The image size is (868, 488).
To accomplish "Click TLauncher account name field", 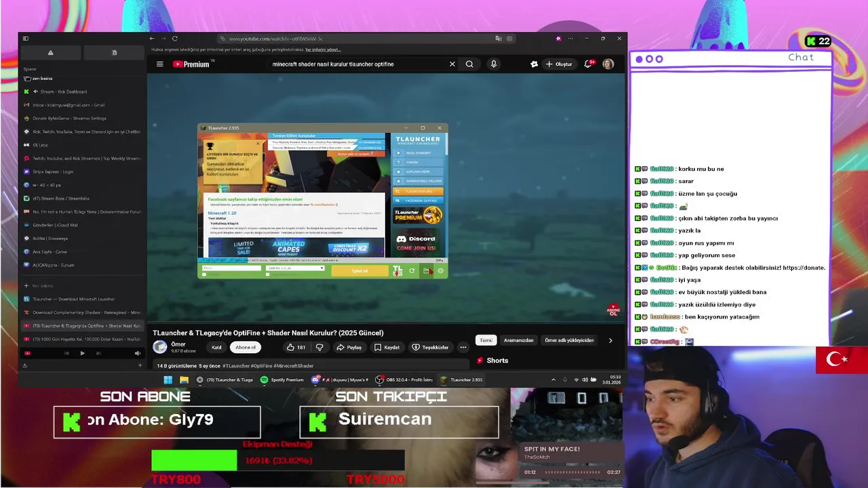I will (231, 268).
